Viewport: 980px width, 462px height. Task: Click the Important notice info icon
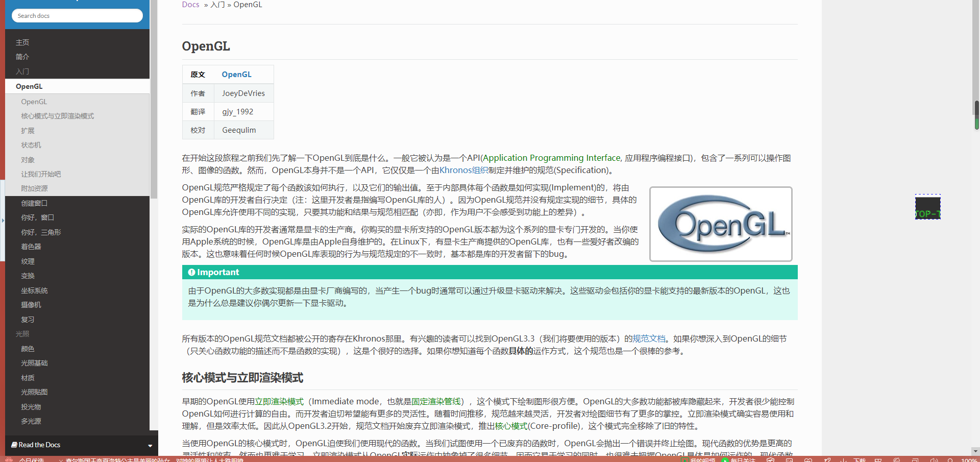tap(191, 273)
